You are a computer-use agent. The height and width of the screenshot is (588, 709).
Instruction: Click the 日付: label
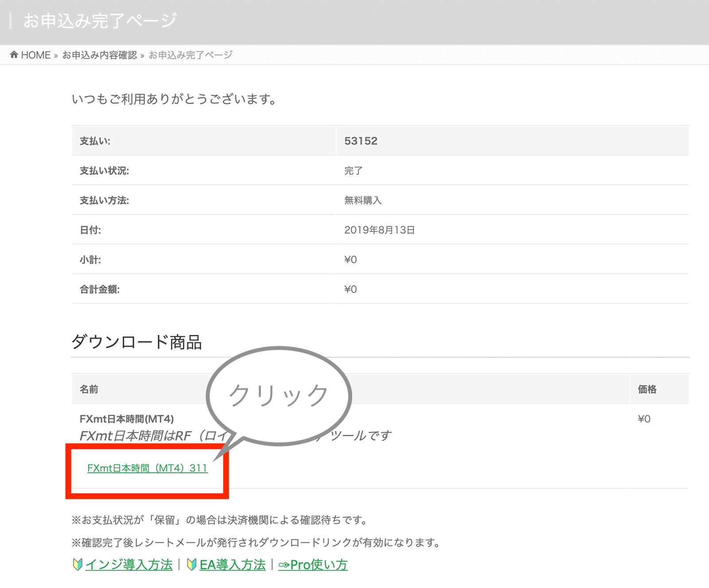click(x=90, y=230)
